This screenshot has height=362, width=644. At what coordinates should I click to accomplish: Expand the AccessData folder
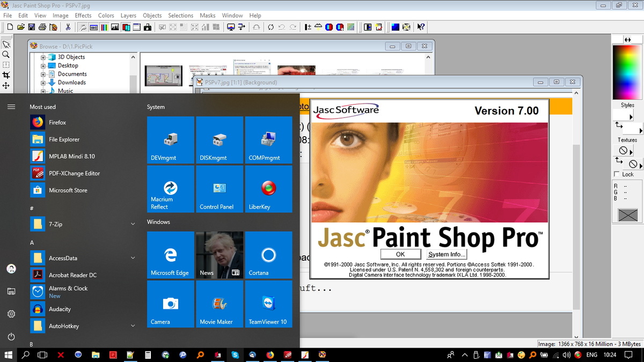[133, 258]
